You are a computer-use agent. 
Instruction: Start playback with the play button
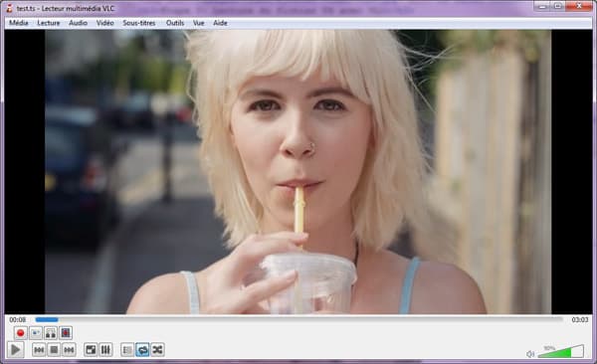tap(16, 349)
